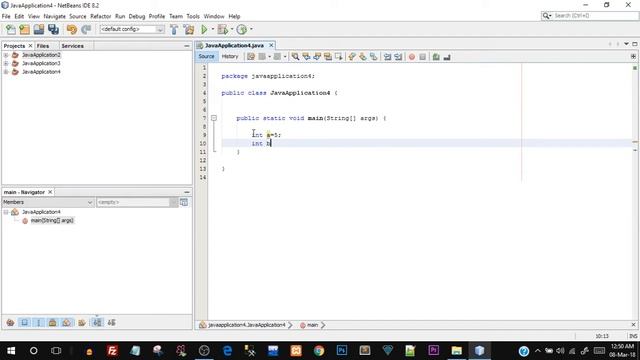Screen dimensions: 640x360
Task: Open the Refactor menu
Action: tap(100, 16)
